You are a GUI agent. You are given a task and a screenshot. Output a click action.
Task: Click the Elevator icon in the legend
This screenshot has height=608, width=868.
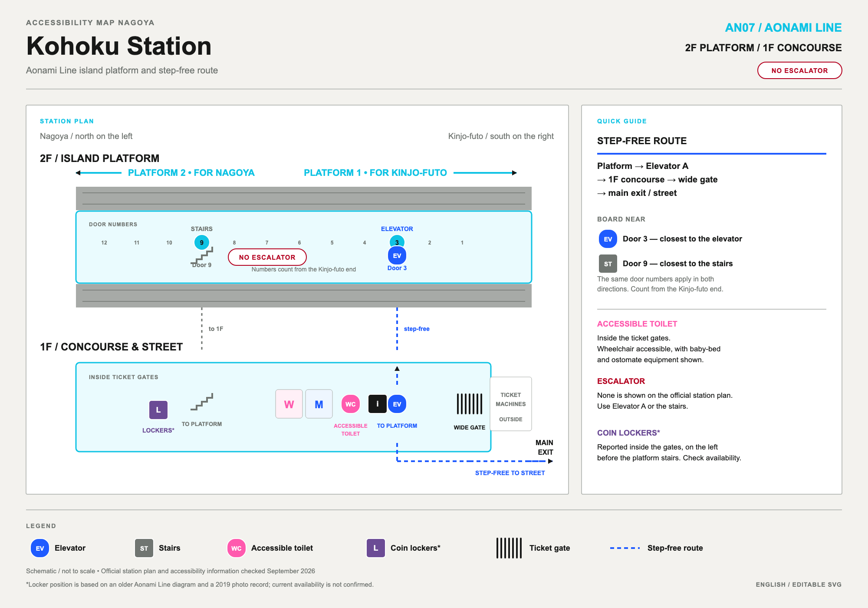coord(40,548)
